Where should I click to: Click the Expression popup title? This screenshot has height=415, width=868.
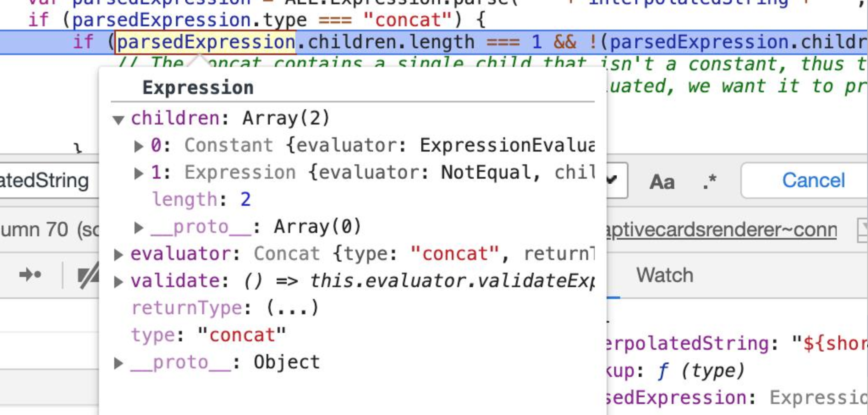tap(198, 88)
